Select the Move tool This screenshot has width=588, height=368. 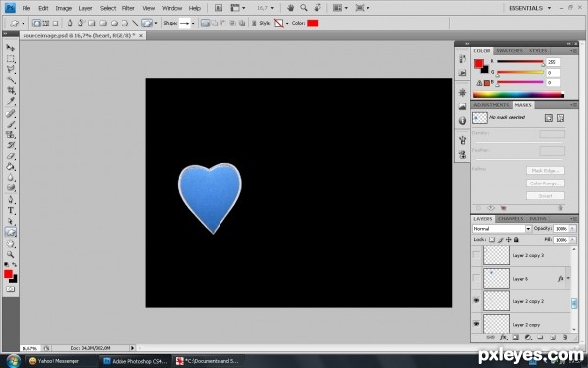[x=11, y=48]
